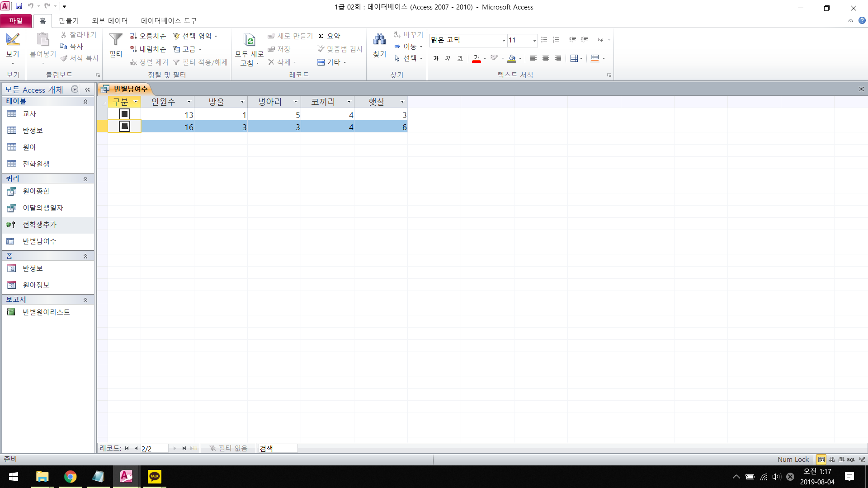Click the Find binoculars icon
868x488 pixels.
(379, 40)
